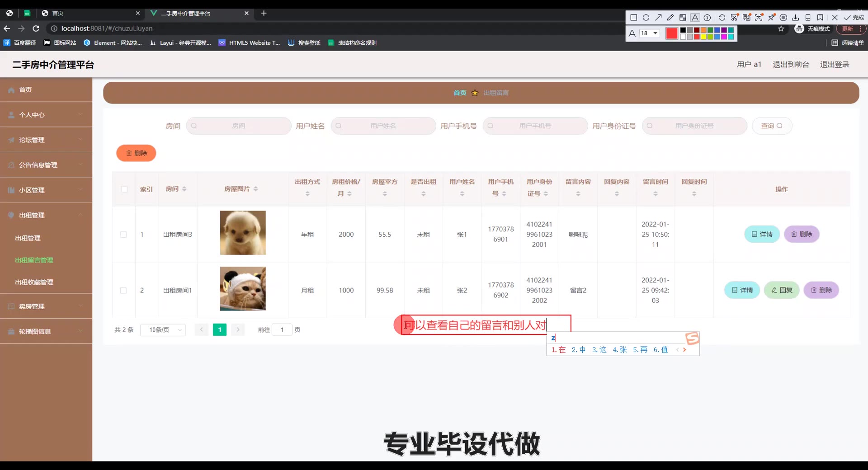
Task: Expand the 个人中心 sidebar menu
Action: point(46,115)
